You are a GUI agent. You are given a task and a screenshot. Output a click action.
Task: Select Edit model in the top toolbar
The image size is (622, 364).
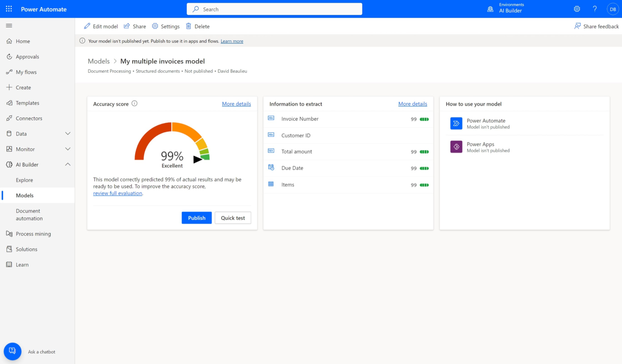pos(101,26)
